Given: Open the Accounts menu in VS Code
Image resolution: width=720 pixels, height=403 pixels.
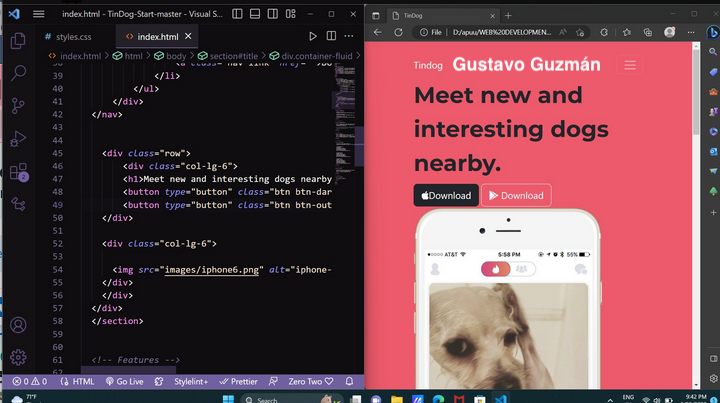Looking at the screenshot, I should pos(18,325).
